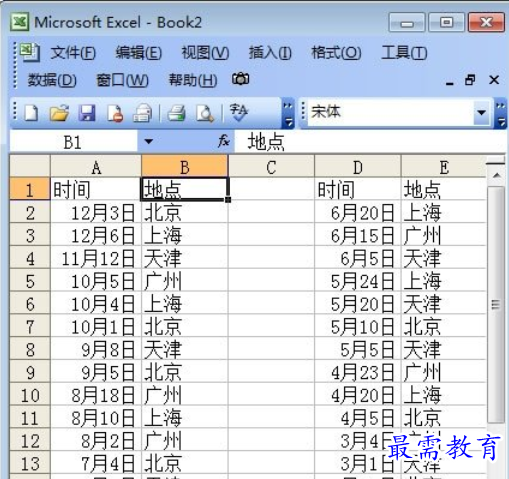
Task: Expand Standard toolbar options overflow arrow
Action: tap(288, 113)
